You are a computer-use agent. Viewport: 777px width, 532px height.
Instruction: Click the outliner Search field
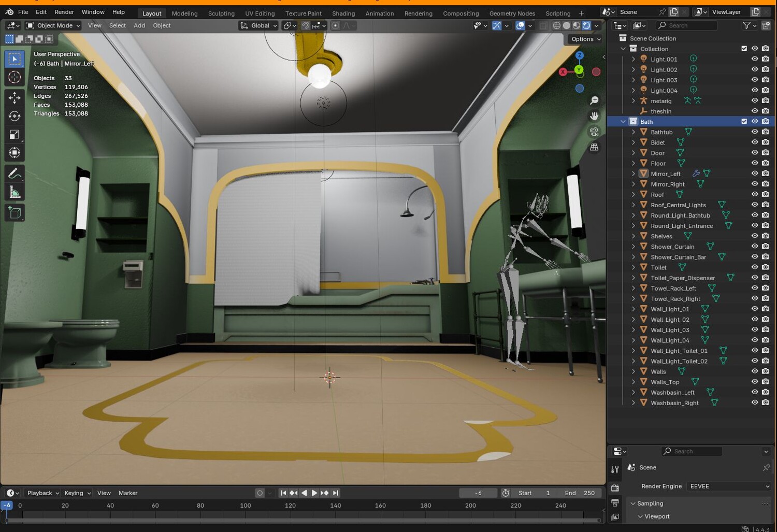(686, 25)
